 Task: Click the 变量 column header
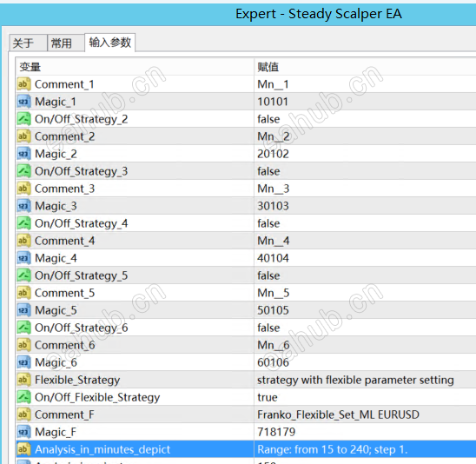pos(135,67)
